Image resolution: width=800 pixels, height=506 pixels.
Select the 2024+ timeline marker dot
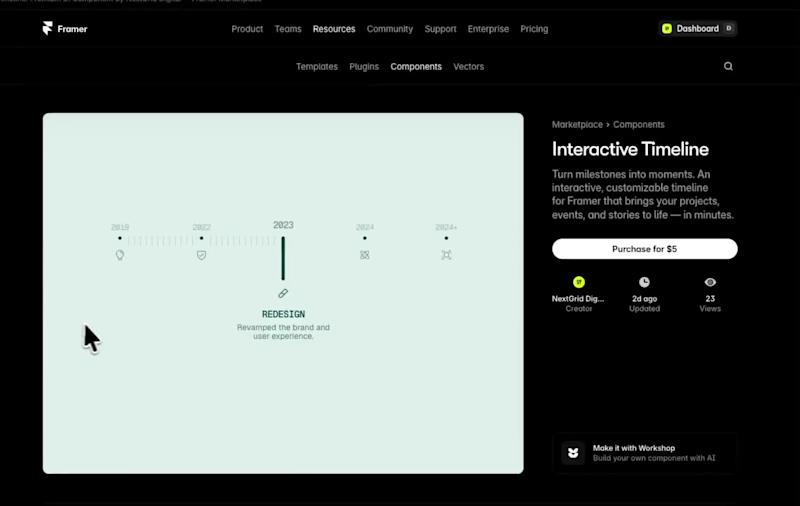tap(446, 238)
